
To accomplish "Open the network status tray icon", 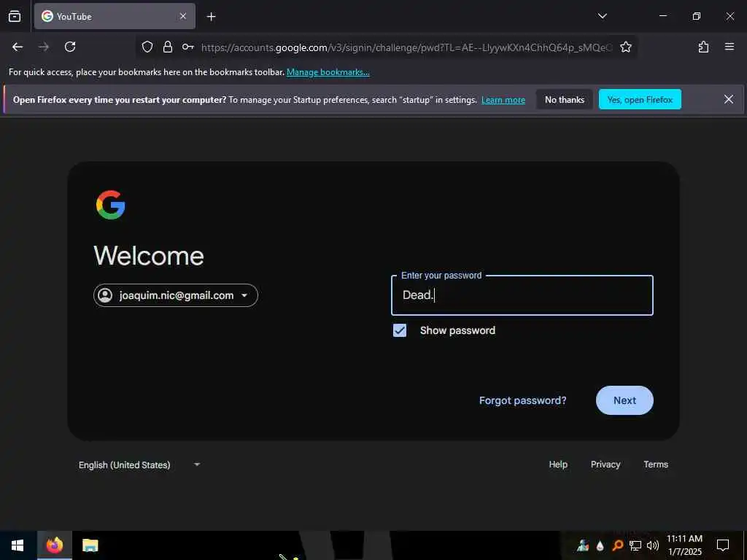I will coord(635,545).
